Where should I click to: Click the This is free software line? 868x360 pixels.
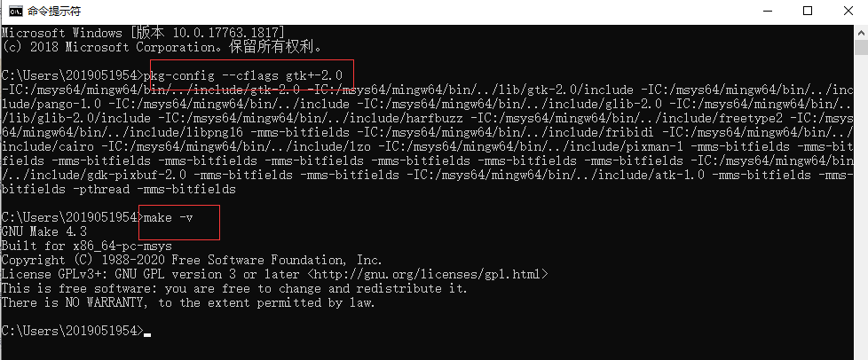pos(234,289)
